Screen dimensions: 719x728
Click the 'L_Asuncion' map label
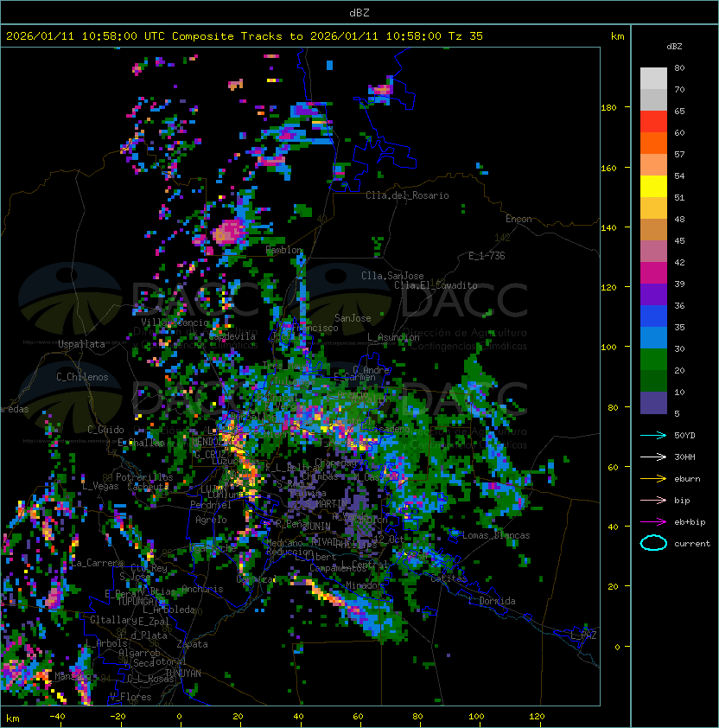click(x=393, y=337)
